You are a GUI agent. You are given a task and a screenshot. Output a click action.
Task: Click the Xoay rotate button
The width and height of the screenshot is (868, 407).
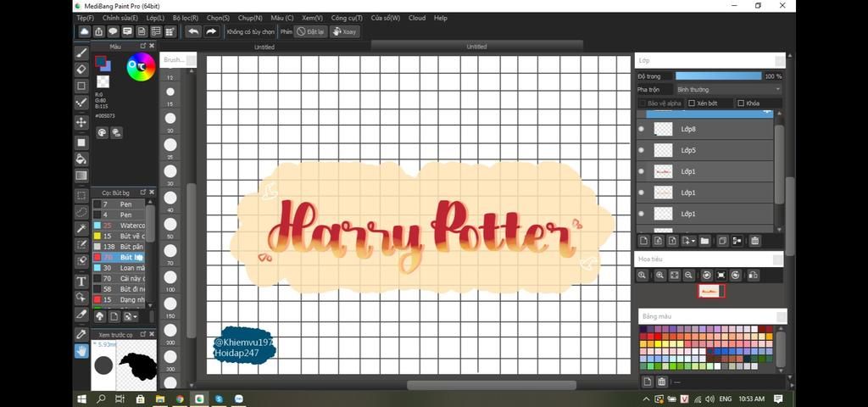click(x=345, y=31)
